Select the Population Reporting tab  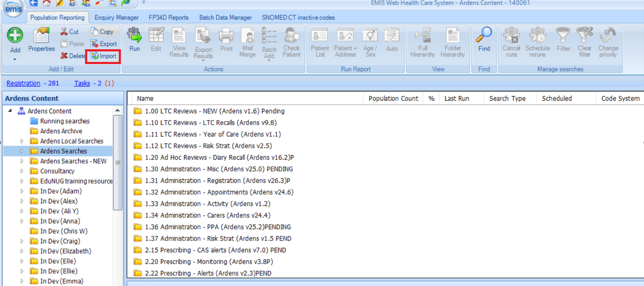(58, 18)
